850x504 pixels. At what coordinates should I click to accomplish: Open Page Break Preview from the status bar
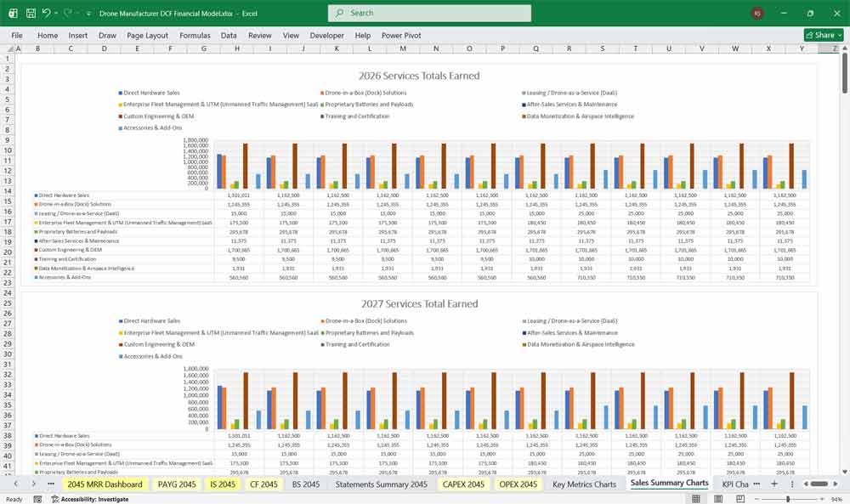pos(740,499)
